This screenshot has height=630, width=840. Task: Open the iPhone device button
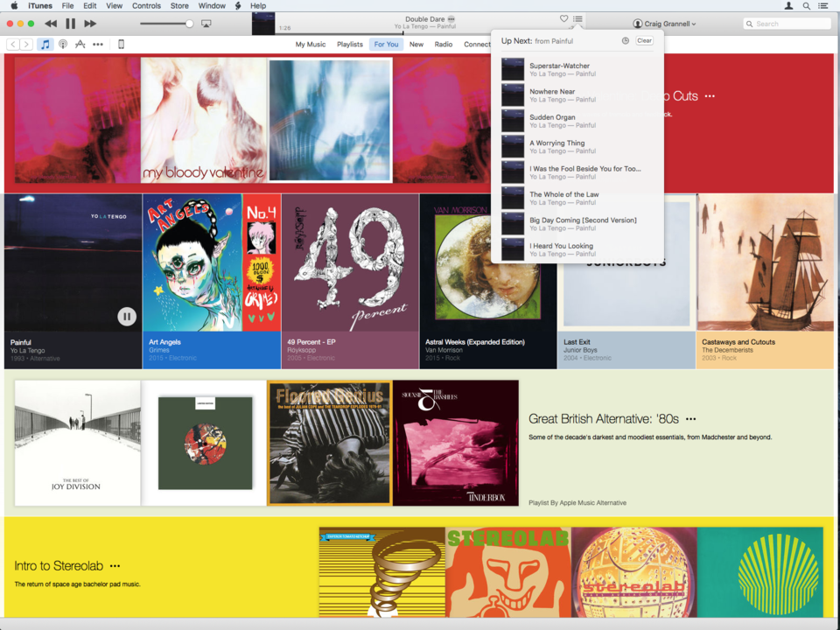pyautogui.click(x=121, y=45)
